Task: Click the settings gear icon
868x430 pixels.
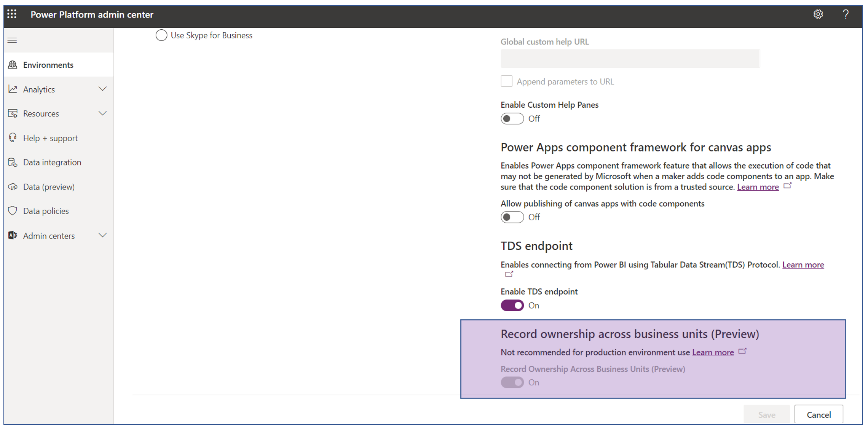Action: coord(818,14)
